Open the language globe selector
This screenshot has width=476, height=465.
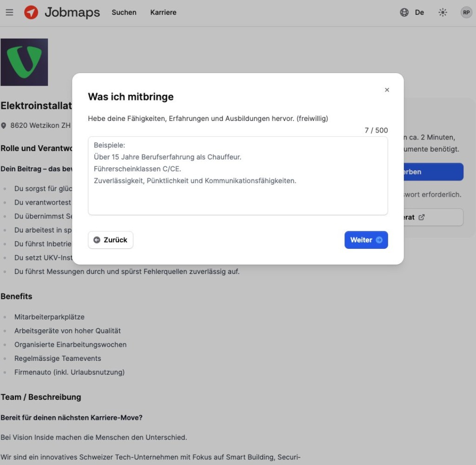[404, 13]
